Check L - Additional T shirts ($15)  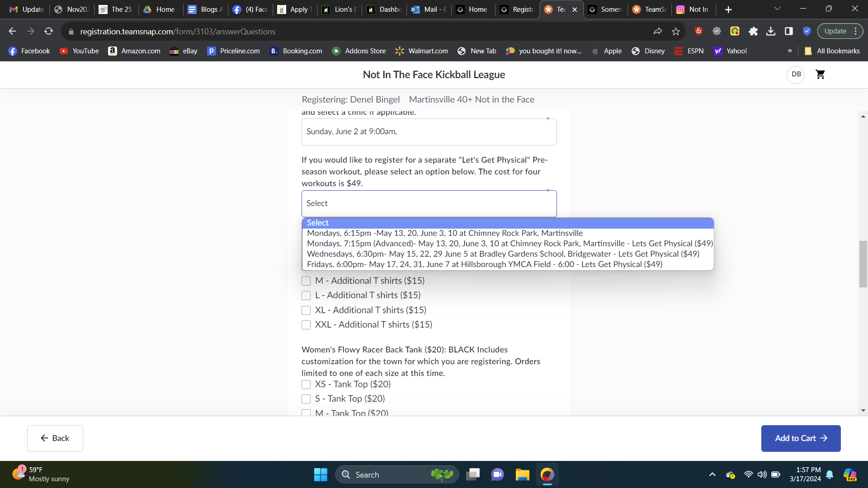click(306, 296)
